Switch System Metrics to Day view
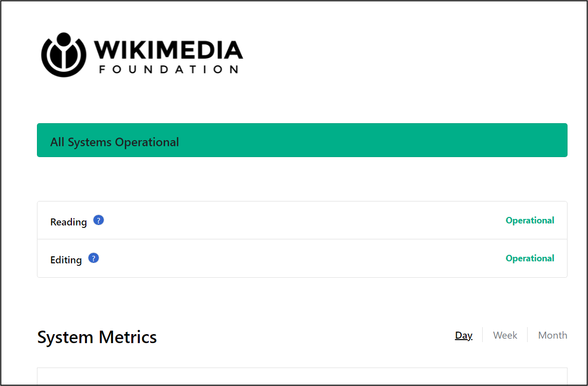The height and width of the screenshot is (386, 588). pos(464,335)
